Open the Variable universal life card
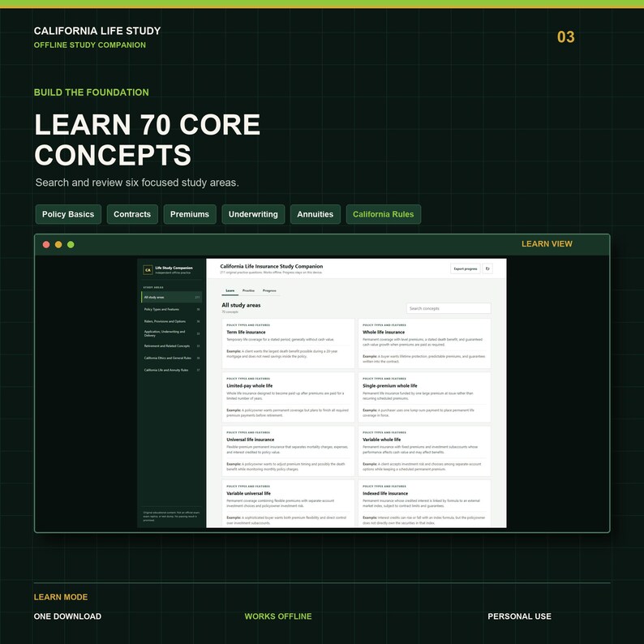Screen dimensions: 644x644 288,504
